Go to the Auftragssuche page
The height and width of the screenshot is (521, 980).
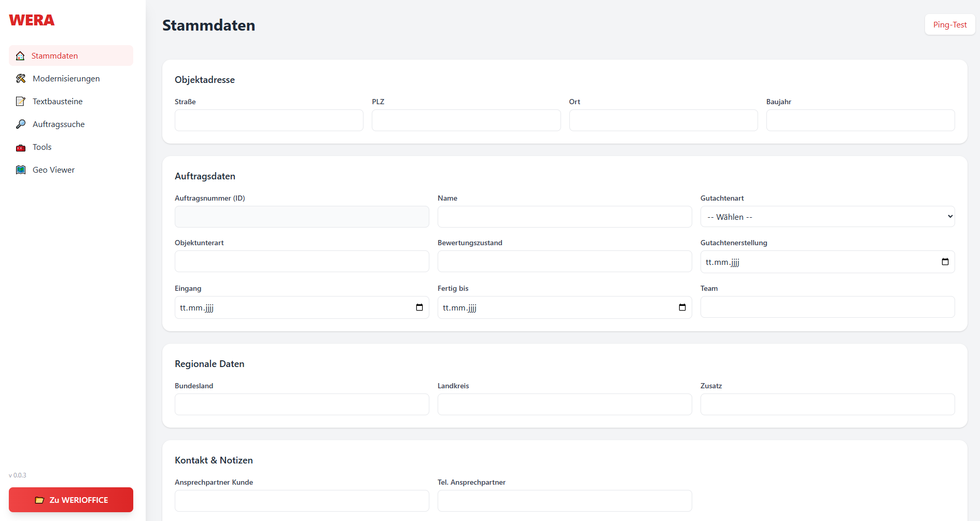pyautogui.click(x=59, y=124)
